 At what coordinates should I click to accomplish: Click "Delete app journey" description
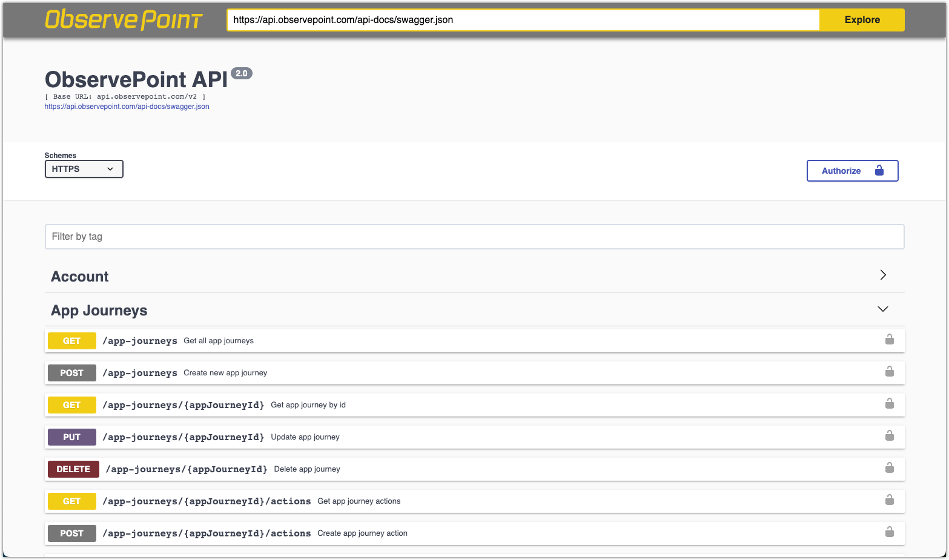(307, 469)
